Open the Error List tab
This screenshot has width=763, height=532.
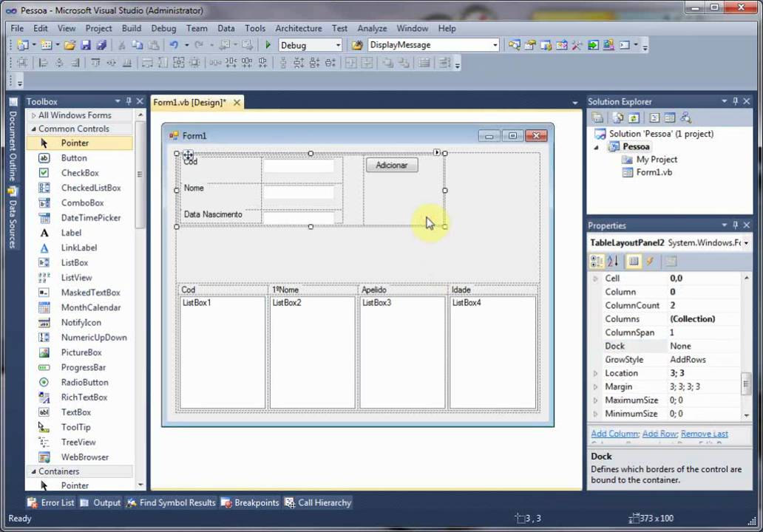50,503
